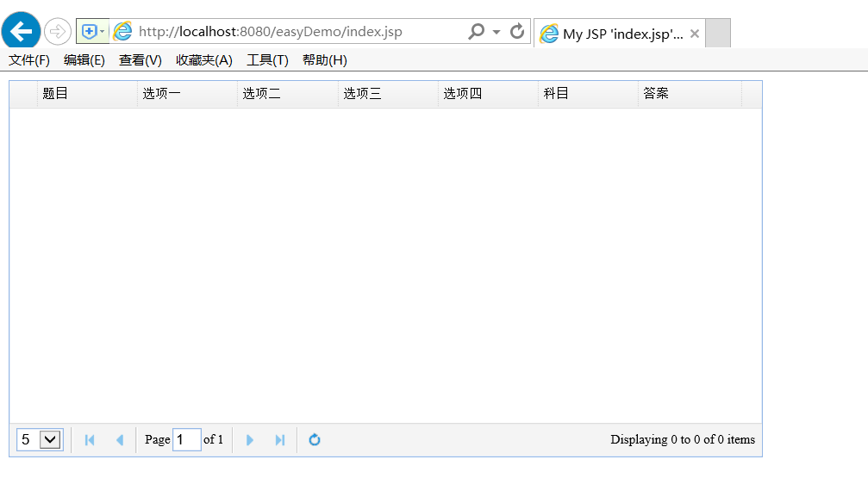Click the 选项一 column header
Image resolution: width=868 pixels, height=503 pixels.
pos(187,94)
